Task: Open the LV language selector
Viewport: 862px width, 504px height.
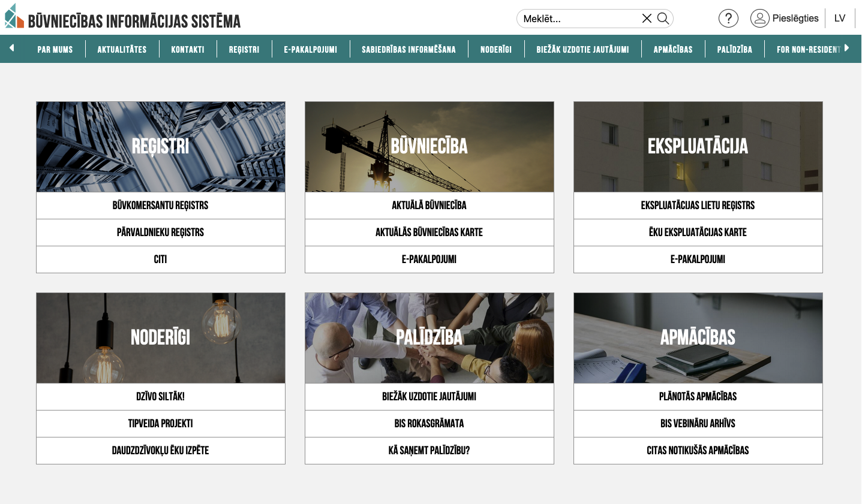Action: click(840, 19)
